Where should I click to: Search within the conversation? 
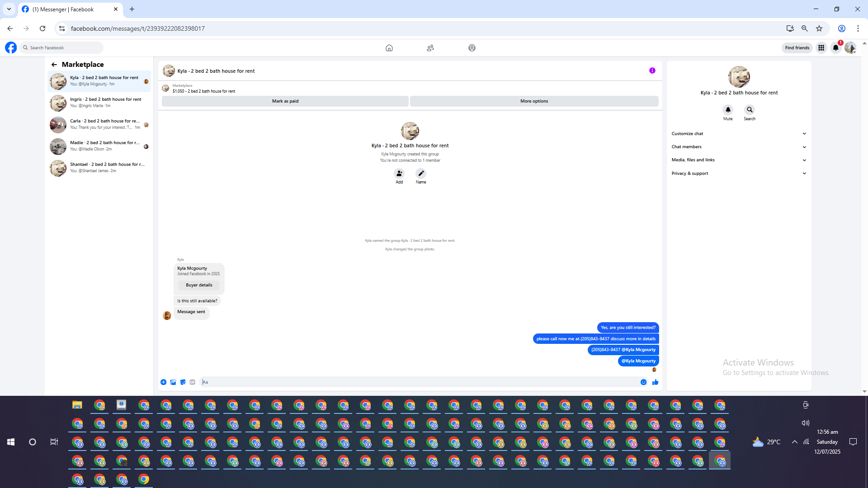[x=750, y=110]
